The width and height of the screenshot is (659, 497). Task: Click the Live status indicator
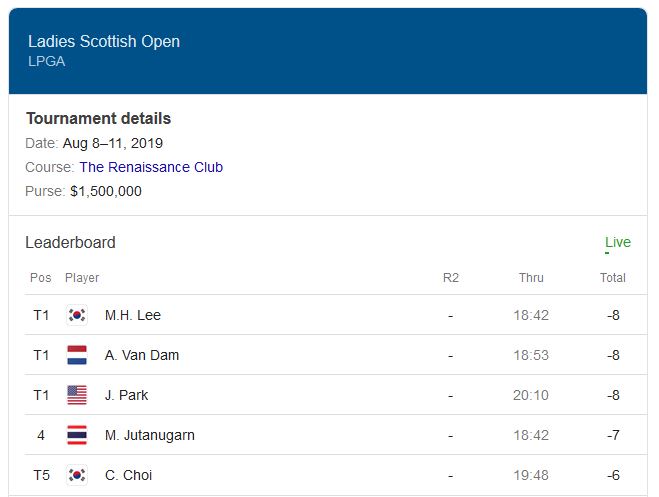click(x=617, y=242)
